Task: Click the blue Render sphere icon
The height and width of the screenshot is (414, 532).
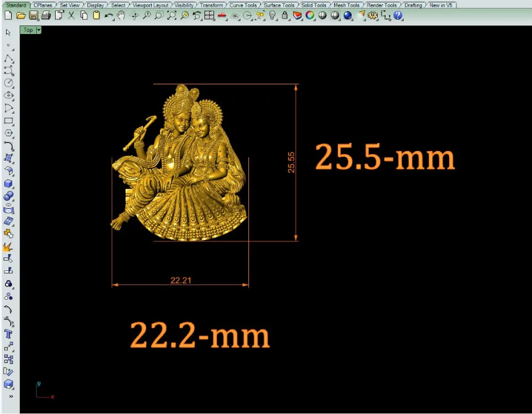Action: click(x=347, y=15)
